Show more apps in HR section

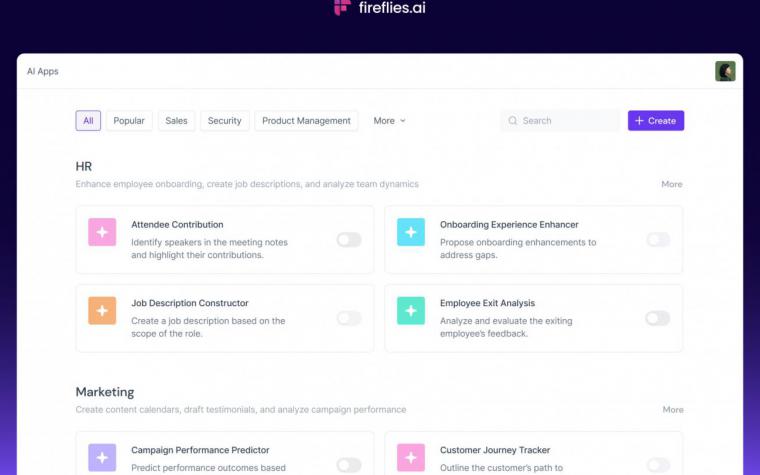672,184
